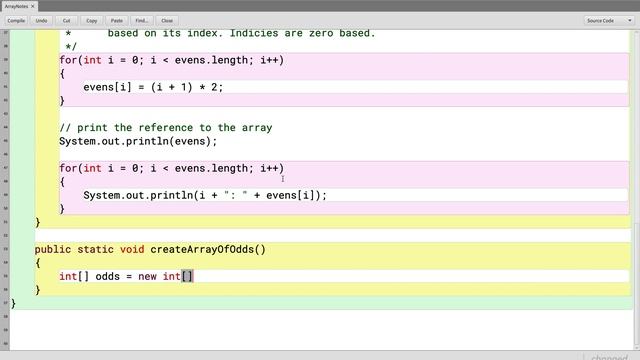Viewport: 640px width, 360px height.
Task: Click the 'int[] odds = new int[]' line
Action: pyautogui.click(x=126, y=276)
